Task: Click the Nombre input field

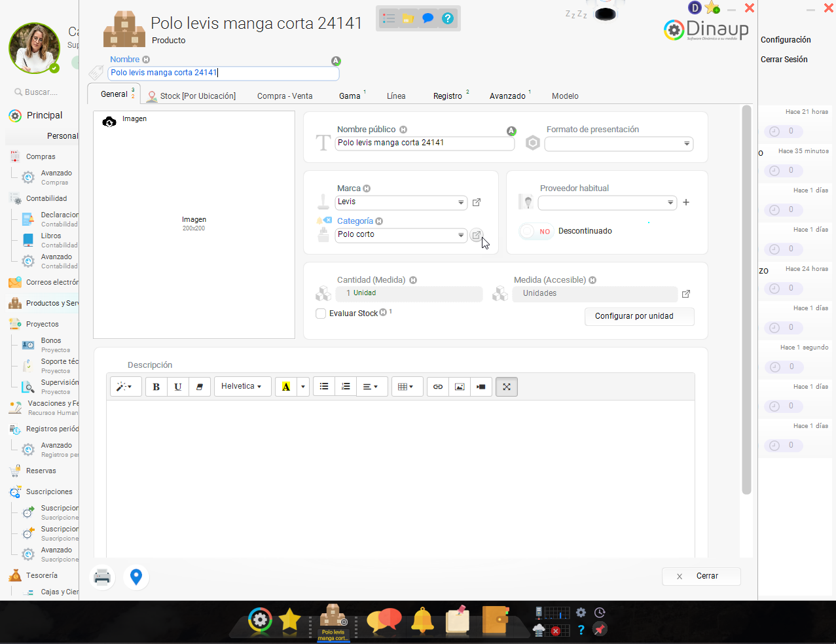Action: pyautogui.click(x=223, y=73)
